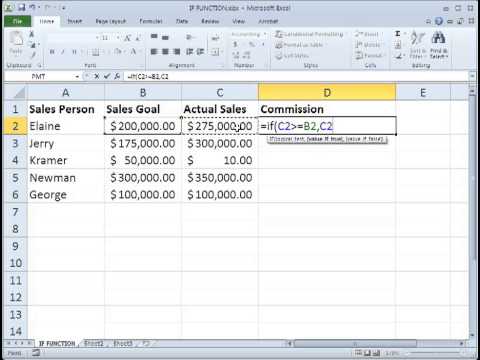Screen dimensions: 480x360
Task: Toggle Italic formatting
Action: tap(63, 52)
